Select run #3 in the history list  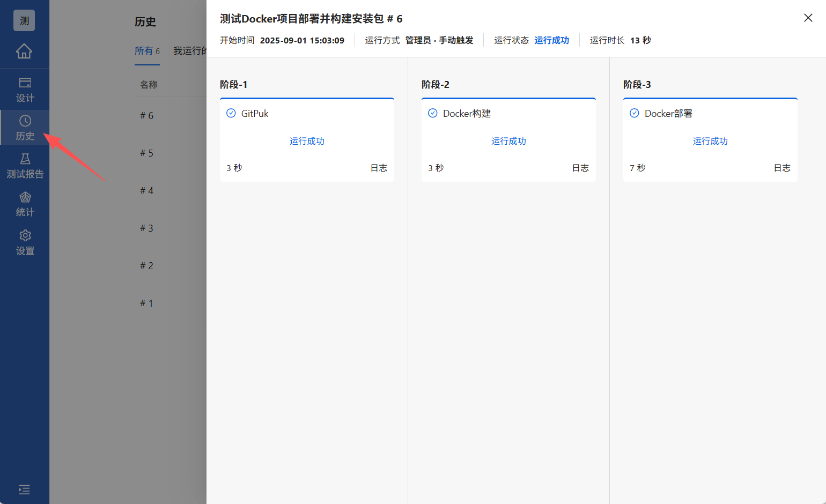[146, 227]
